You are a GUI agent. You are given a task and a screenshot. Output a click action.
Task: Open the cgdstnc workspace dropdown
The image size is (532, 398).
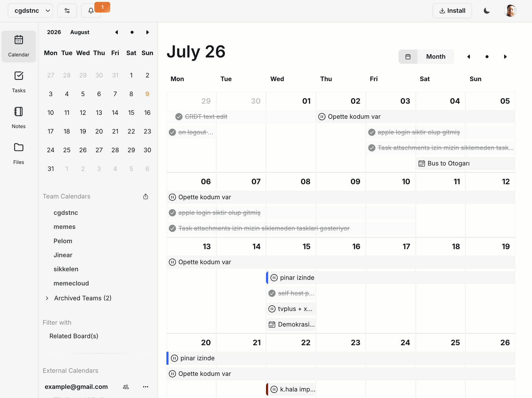(x=30, y=11)
